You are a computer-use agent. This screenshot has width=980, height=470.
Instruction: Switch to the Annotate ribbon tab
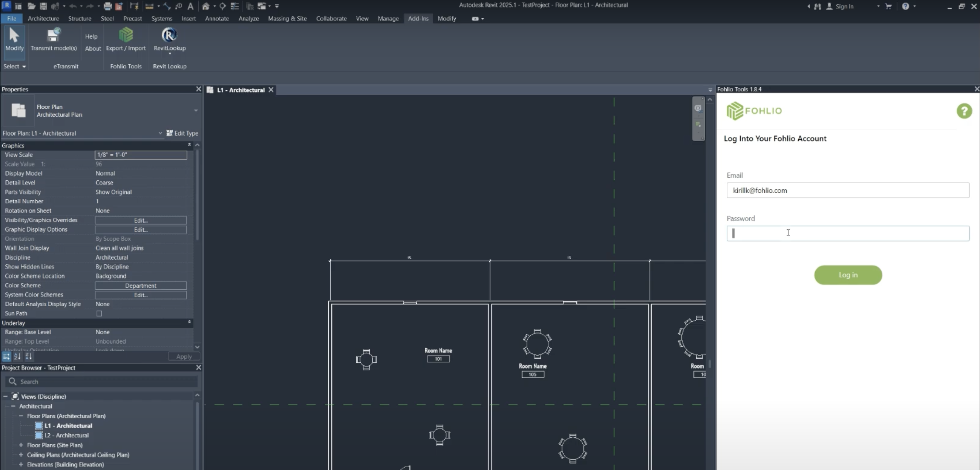pos(217,18)
